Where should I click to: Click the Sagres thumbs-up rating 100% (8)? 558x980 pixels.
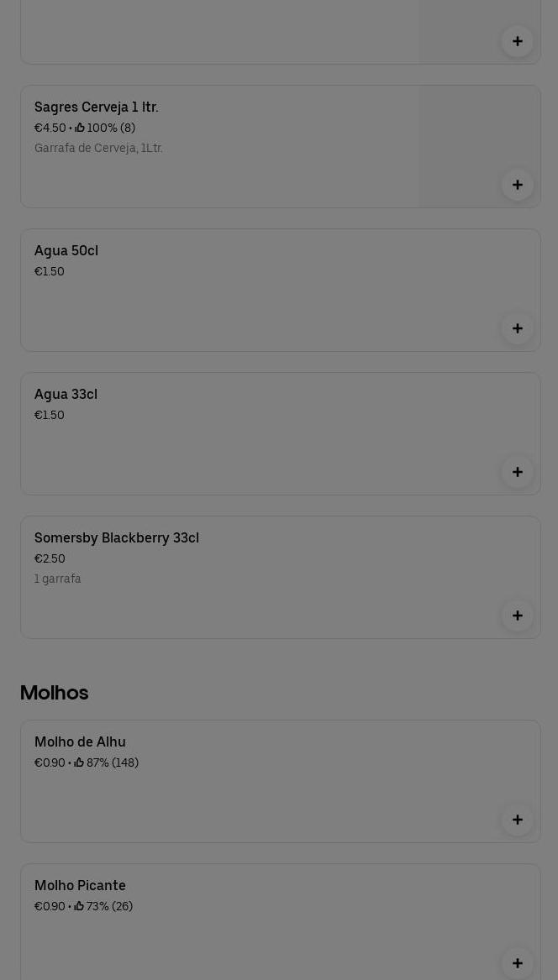tap(105, 128)
